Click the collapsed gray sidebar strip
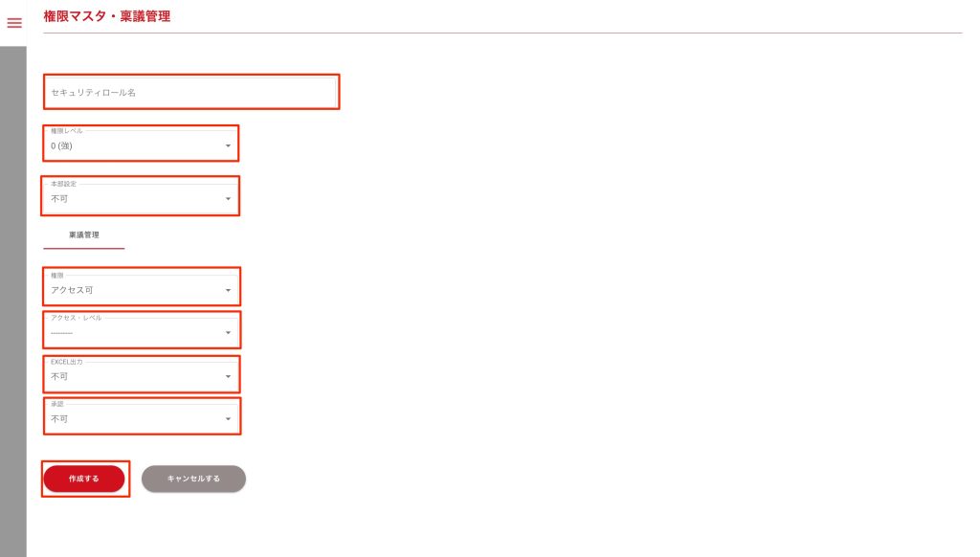This screenshot has width=980, height=557. [x=12, y=287]
